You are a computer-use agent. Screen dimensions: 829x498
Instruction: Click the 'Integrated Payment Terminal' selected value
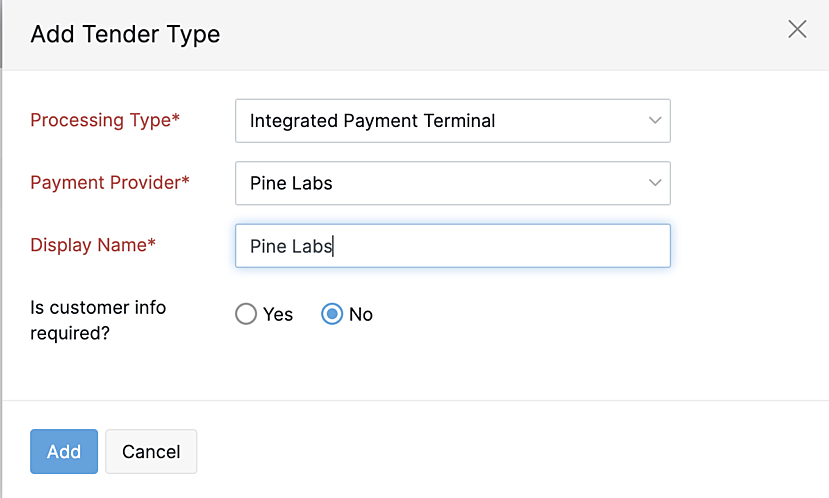point(372,121)
